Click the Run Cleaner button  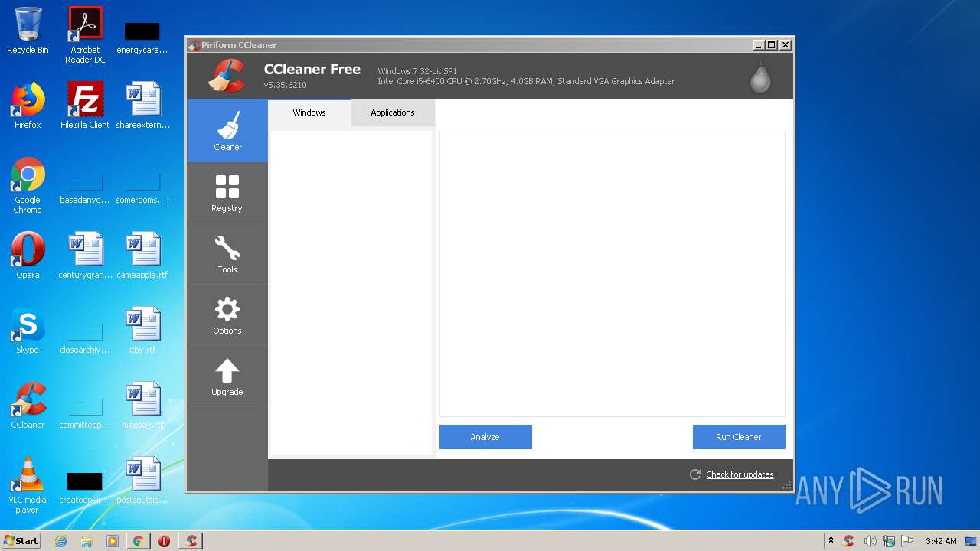tap(739, 437)
